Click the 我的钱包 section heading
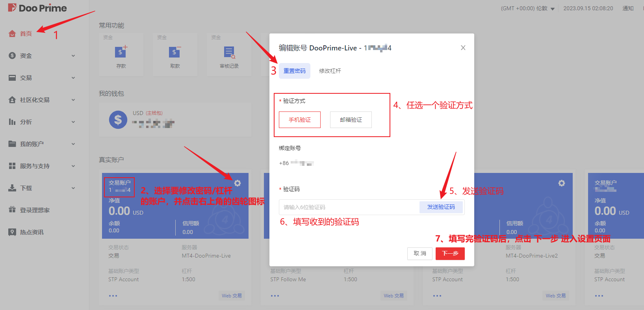644x310 pixels. [x=111, y=93]
